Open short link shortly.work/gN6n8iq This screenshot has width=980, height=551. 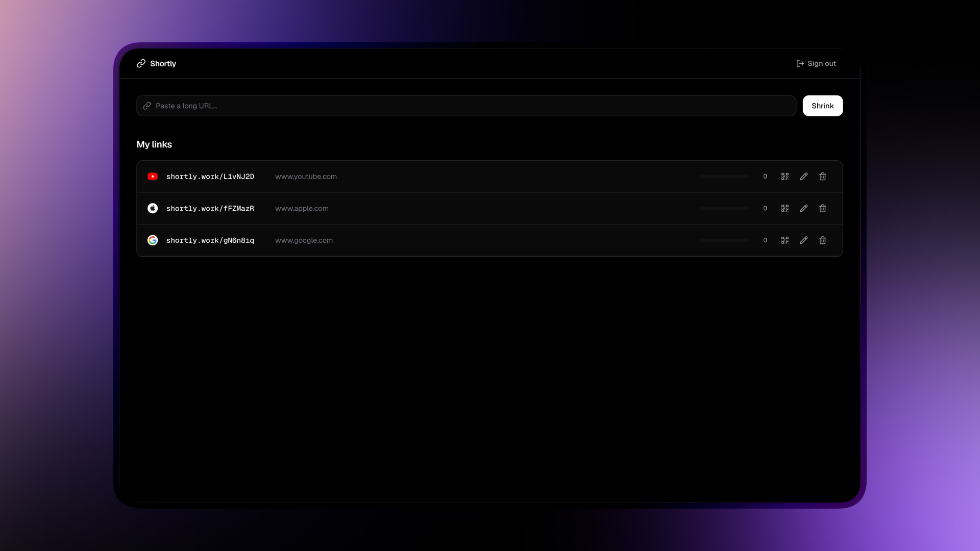(210, 240)
